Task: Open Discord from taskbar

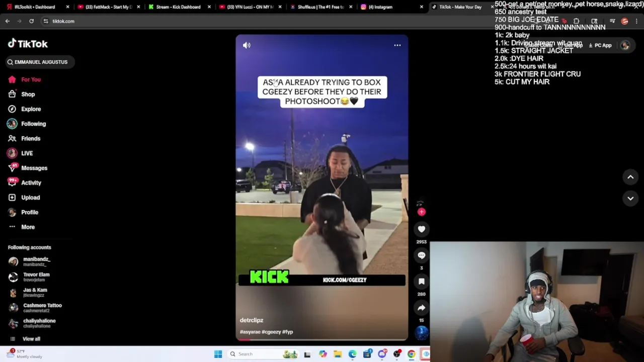Action: click(382, 354)
